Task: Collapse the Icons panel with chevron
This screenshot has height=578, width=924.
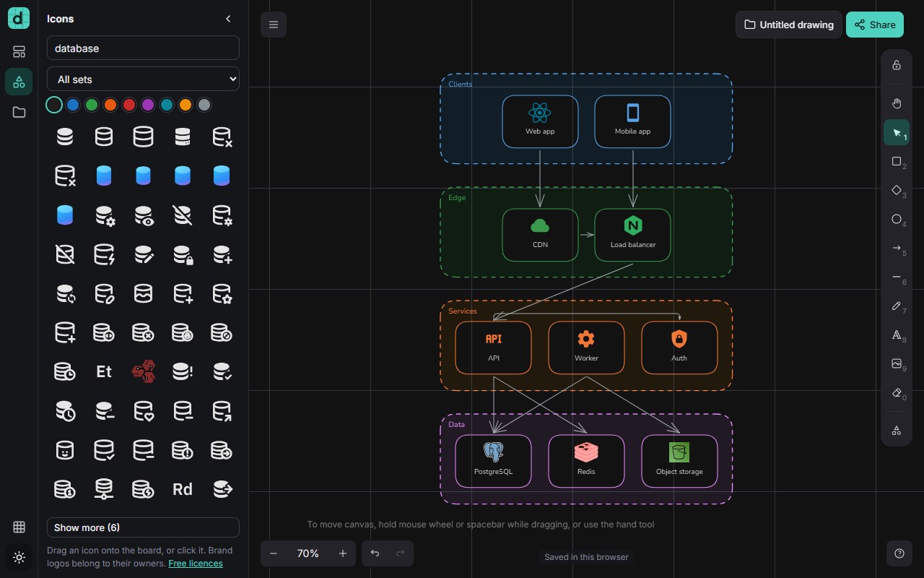Action: 228,19
